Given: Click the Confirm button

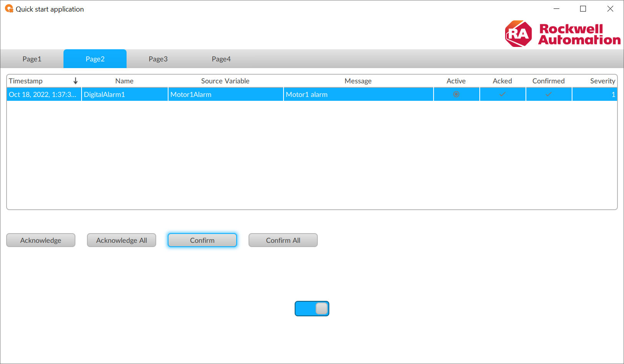Looking at the screenshot, I should (x=202, y=240).
